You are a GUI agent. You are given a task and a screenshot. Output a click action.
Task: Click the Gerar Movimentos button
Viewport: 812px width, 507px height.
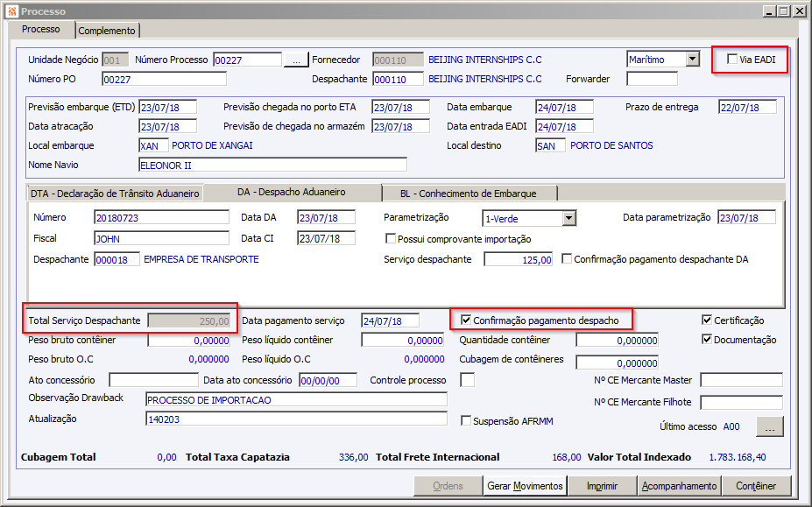525,486
